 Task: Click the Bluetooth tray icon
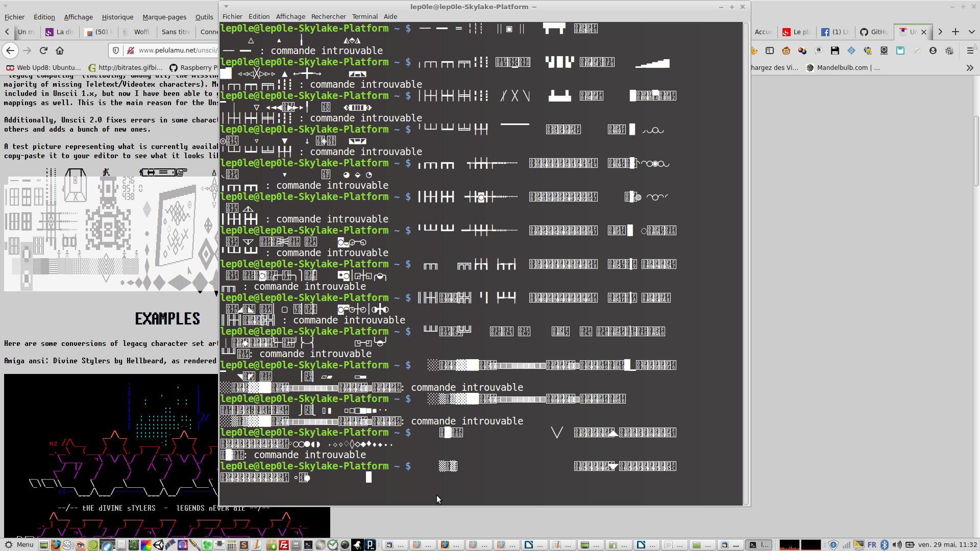[x=885, y=545]
